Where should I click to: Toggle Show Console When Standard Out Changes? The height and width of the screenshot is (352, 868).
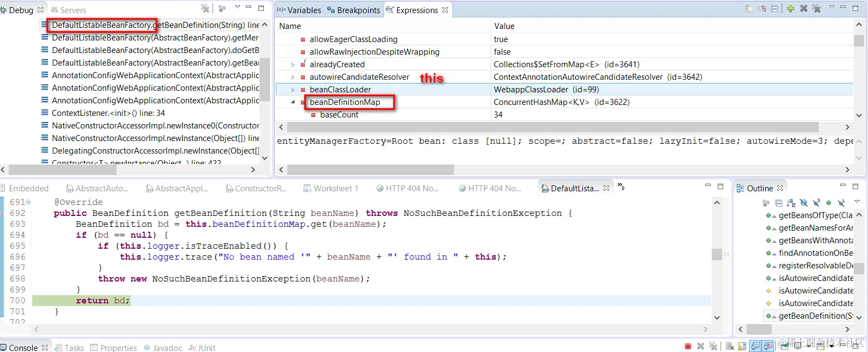click(756, 346)
